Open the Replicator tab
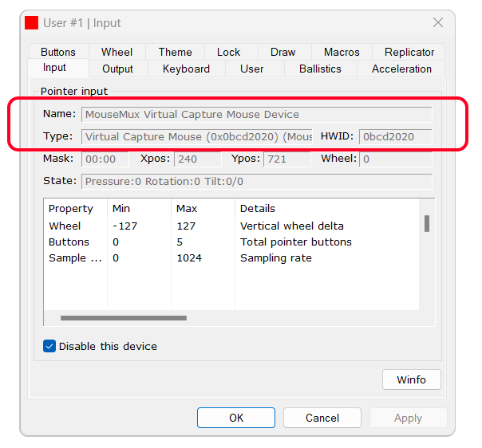 point(409,52)
